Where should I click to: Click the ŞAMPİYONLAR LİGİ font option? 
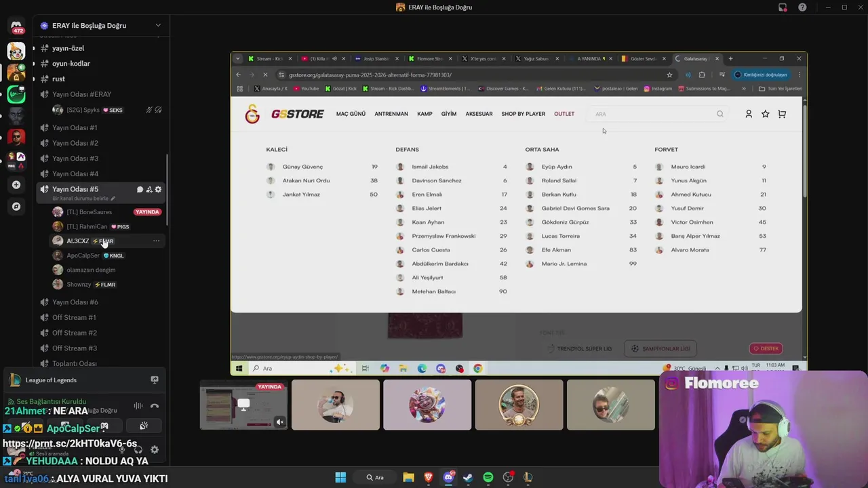pos(660,348)
